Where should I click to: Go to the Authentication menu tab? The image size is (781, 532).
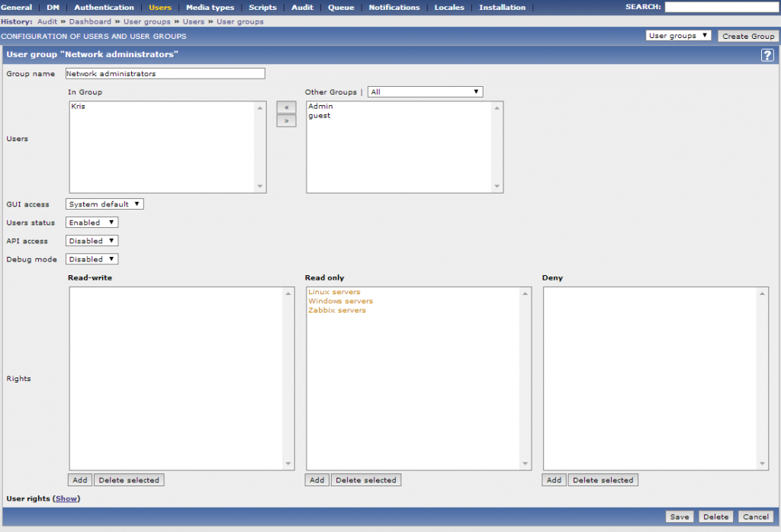click(x=104, y=8)
